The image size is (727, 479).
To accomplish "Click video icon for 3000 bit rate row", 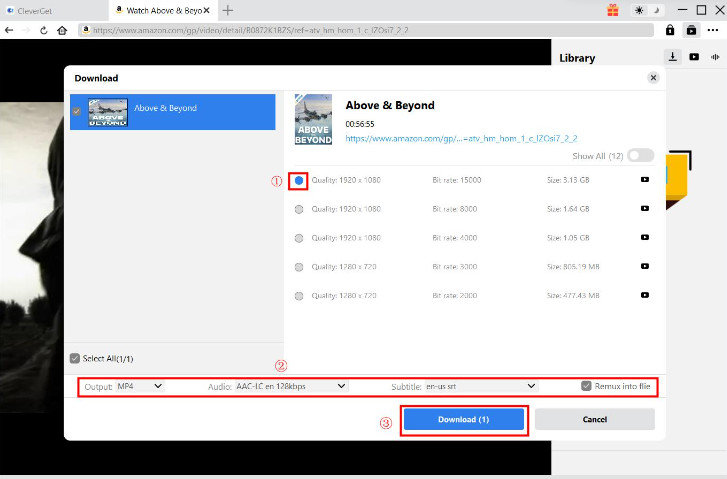I will 645,266.
